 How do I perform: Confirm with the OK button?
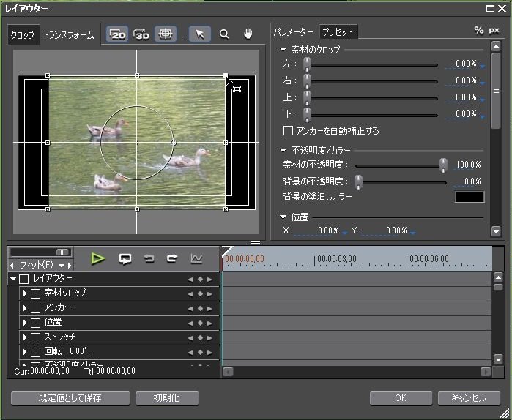(401, 398)
